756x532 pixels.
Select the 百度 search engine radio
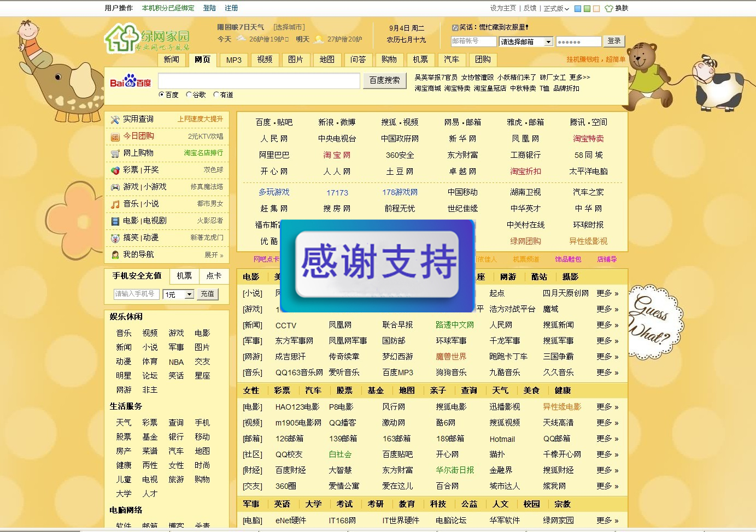pyautogui.click(x=161, y=94)
